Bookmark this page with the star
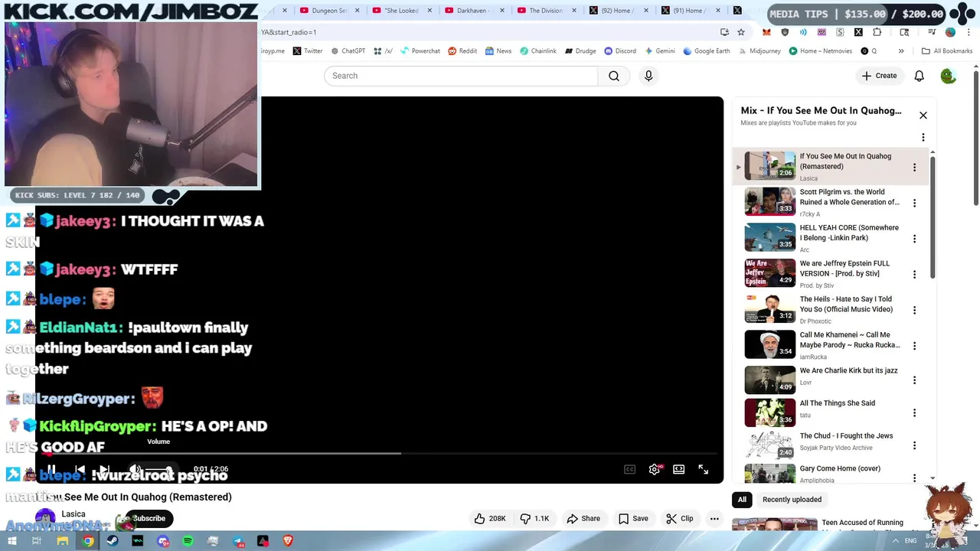The width and height of the screenshot is (980, 551). pyautogui.click(x=741, y=32)
